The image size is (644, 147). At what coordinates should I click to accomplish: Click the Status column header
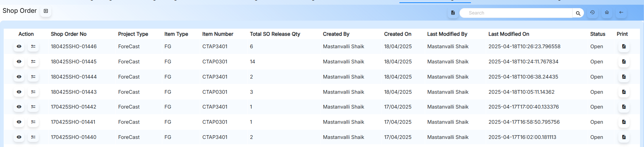coord(597,34)
